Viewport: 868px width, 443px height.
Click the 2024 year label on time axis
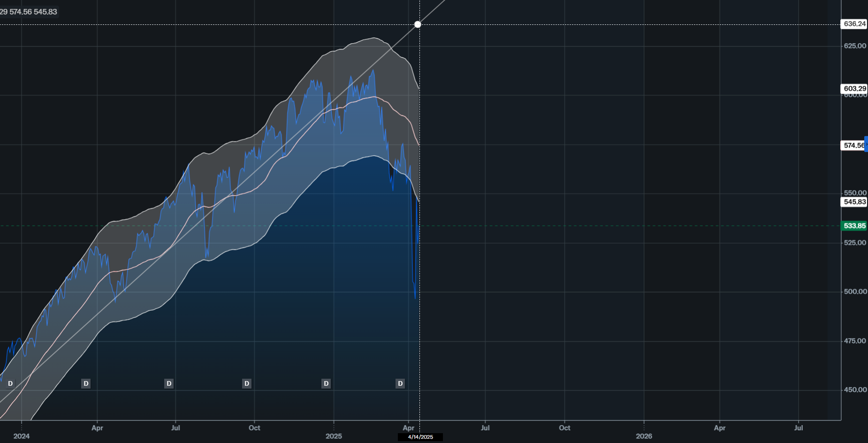coord(22,436)
